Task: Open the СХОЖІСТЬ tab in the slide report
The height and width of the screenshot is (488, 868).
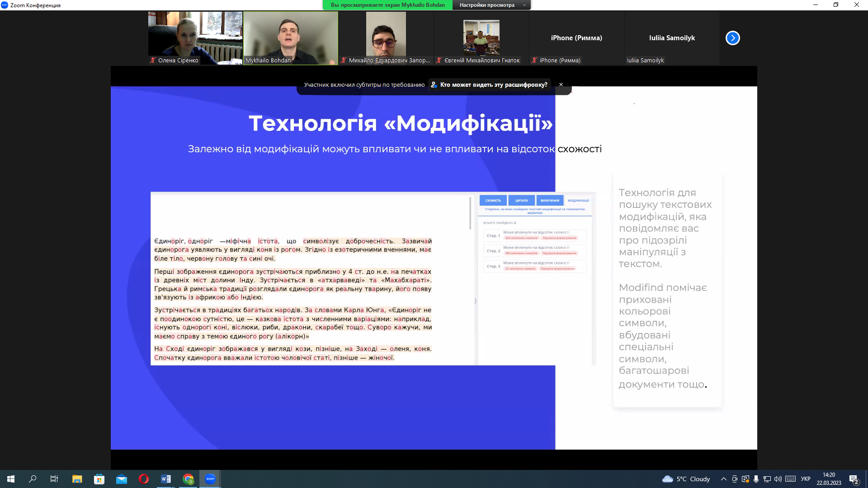Action: [x=493, y=200]
